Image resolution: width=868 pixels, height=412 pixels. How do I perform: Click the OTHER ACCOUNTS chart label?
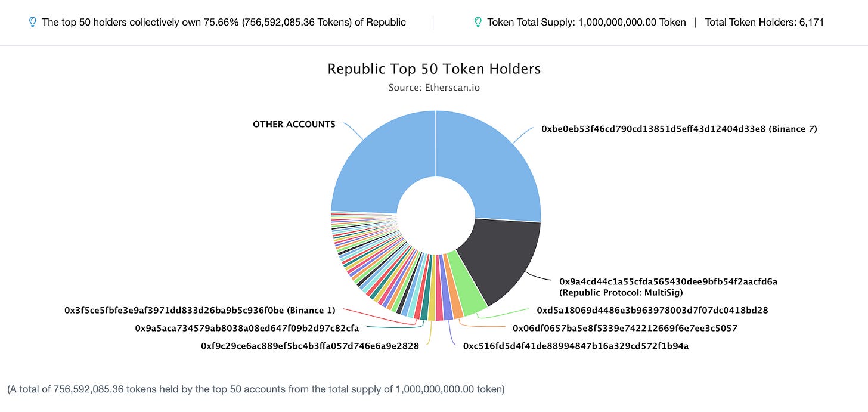(294, 125)
